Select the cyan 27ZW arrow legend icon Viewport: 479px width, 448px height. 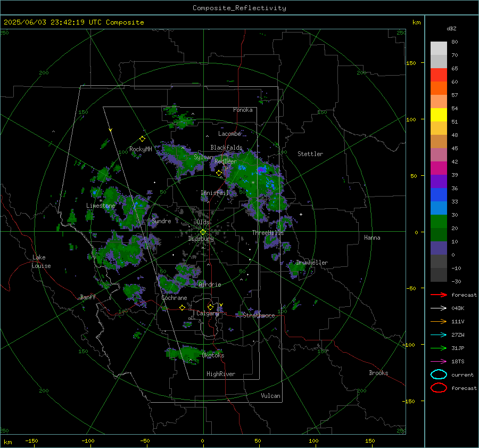tap(439, 335)
